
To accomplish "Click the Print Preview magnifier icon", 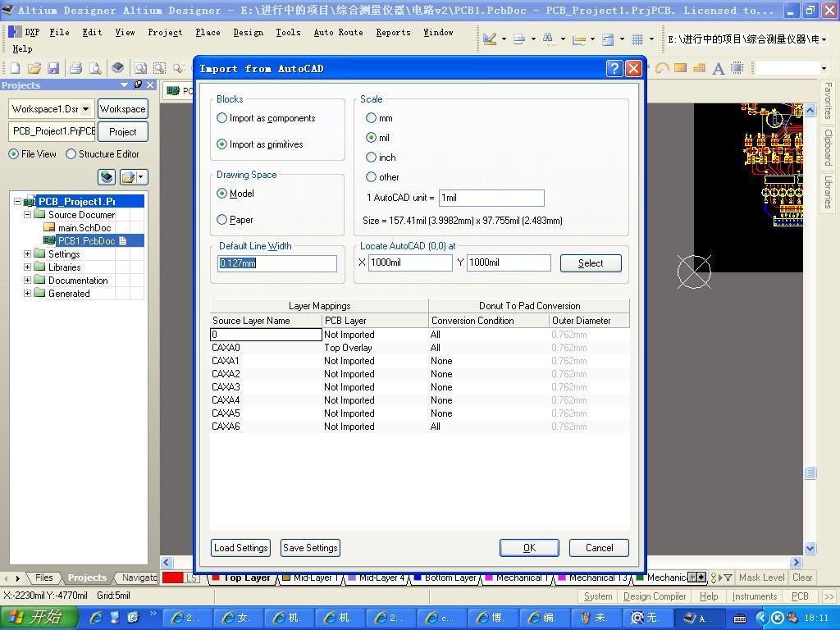I will click(95, 68).
